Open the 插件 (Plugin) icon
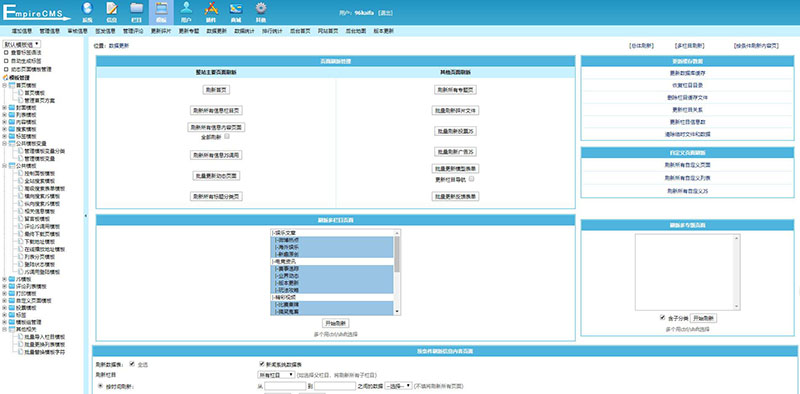 coord(211,12)
